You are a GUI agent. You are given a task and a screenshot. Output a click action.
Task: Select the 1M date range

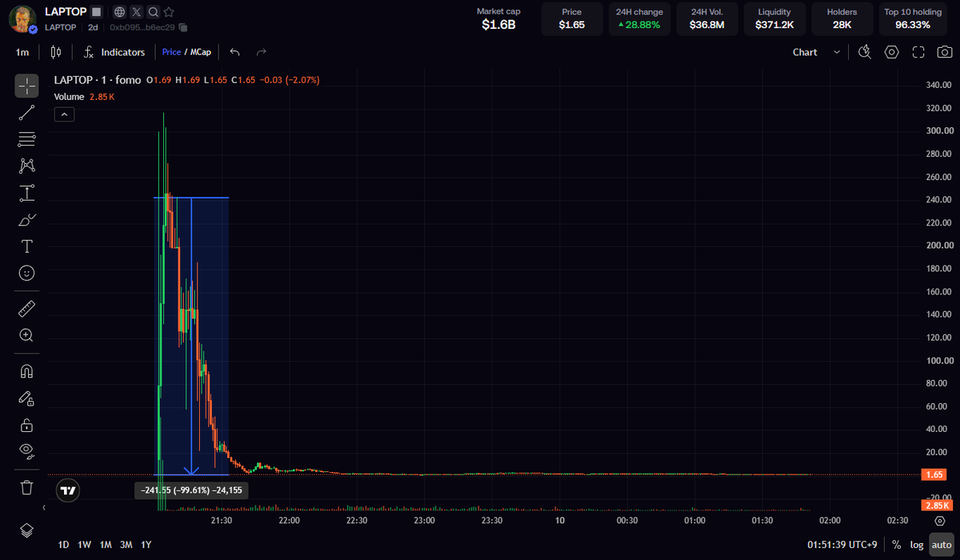[x=106, y=545]
